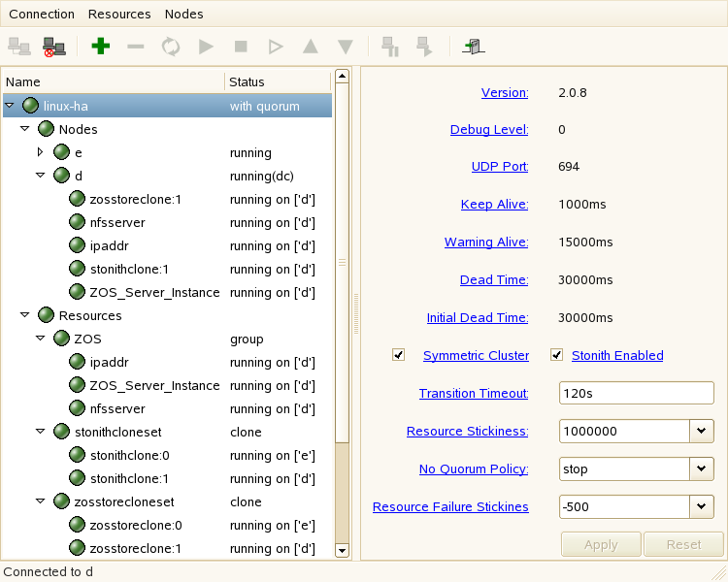728x582 pixels.
Task: Collapse the ZOS resource group
Action: tap(41, 339)
